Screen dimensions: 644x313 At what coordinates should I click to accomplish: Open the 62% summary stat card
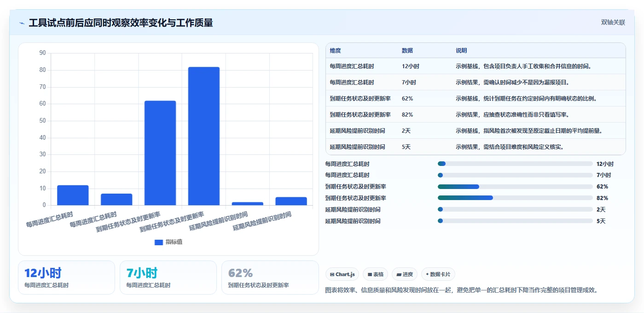point(270,278)
